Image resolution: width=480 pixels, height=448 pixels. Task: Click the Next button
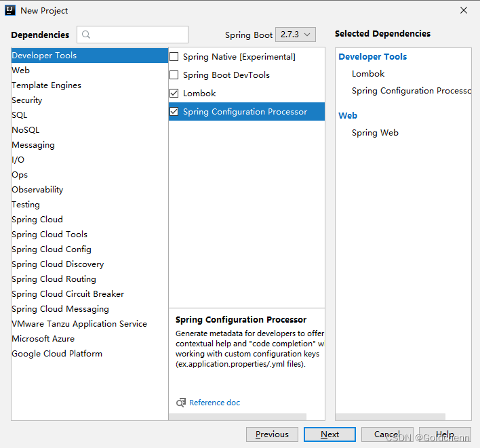pos(329,434)
